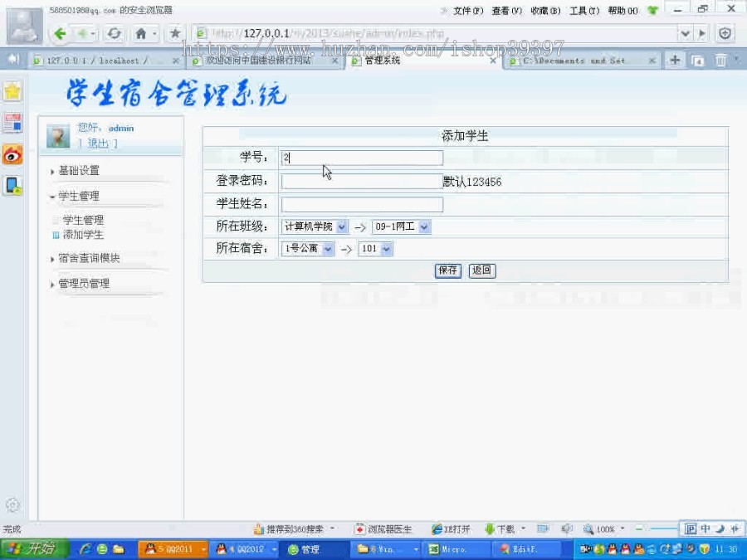Image resolution: width=747 pixels, height=560 pixels.
Task: Open 浏览器医生 in the status bar
Action: pyautogui.click(x=383, y=529)
